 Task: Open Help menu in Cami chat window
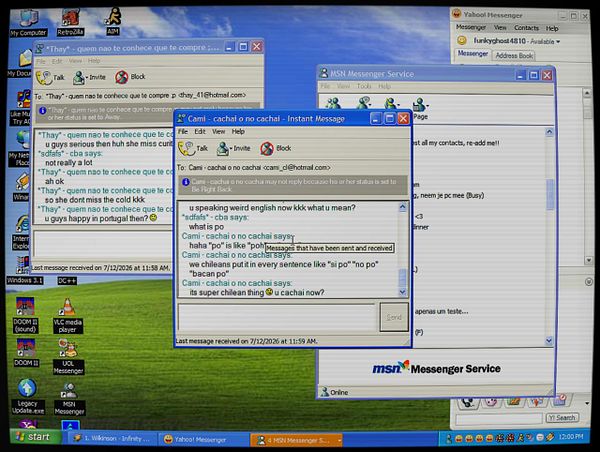[x=238, y=132]
